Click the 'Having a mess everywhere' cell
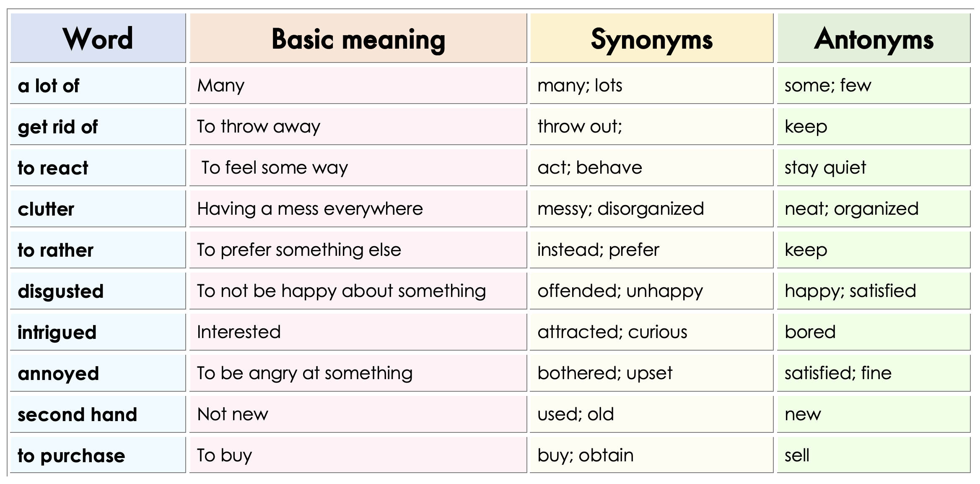 coord(358,209)
